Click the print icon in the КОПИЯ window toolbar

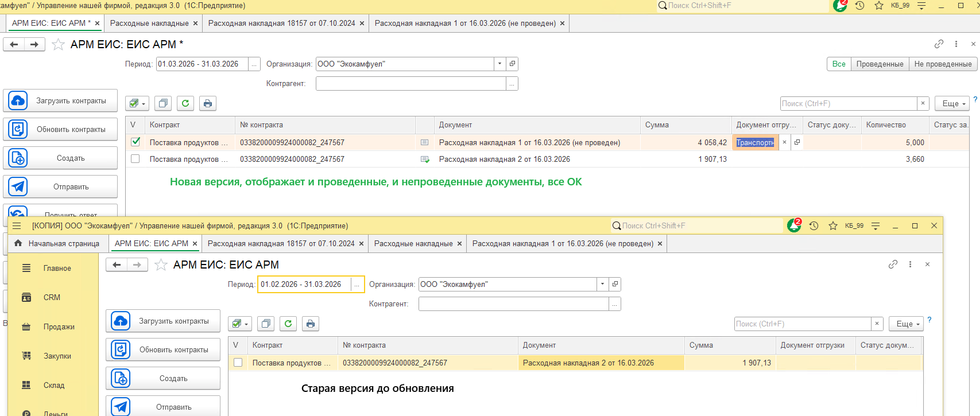311,324
